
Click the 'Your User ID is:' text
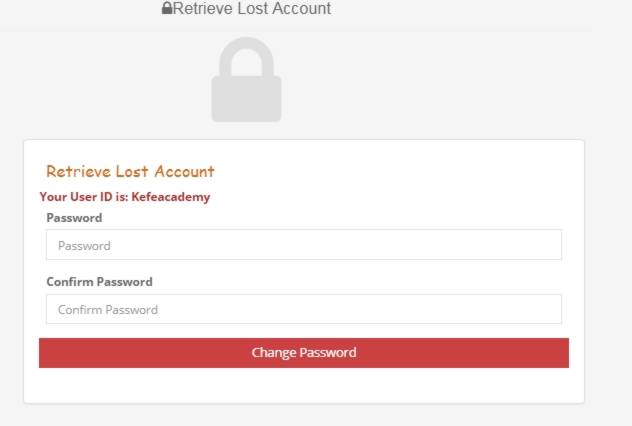coord(84,197)
